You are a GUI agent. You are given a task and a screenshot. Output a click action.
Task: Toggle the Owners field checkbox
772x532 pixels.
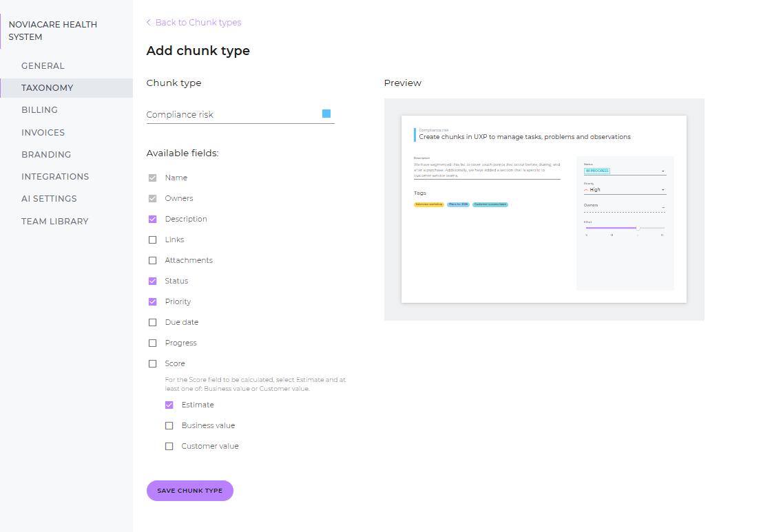[x=153, y=198]
